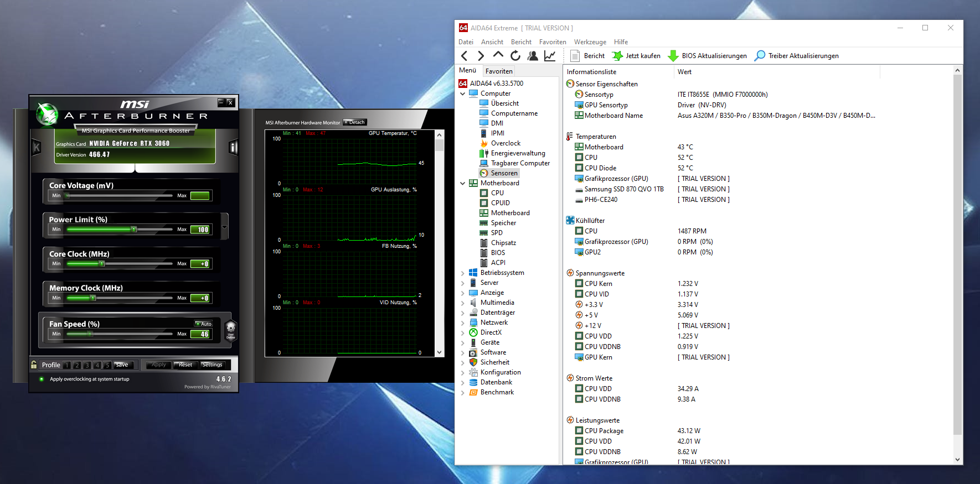Open the Afterburner information button

233,147
